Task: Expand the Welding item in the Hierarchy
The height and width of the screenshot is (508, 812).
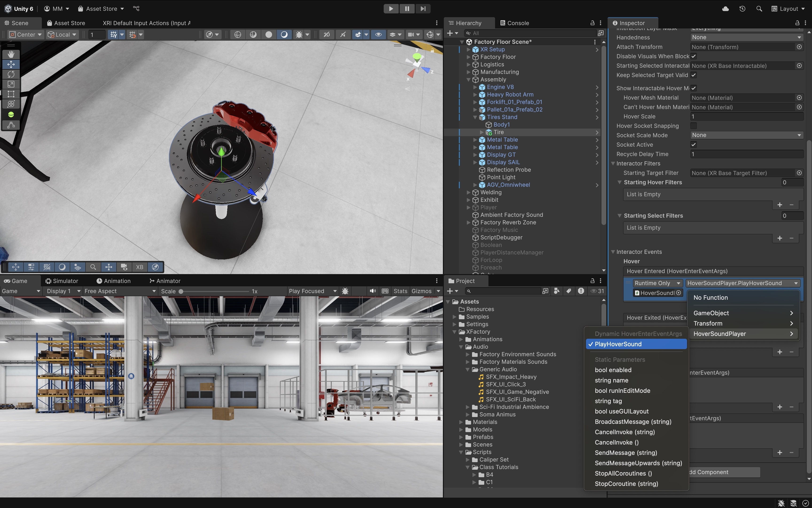Action: pos(468,192)
